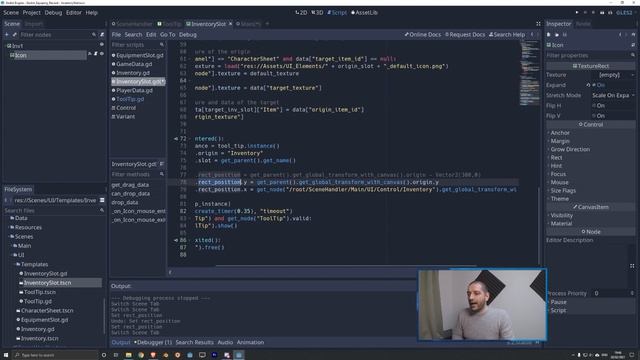Go to previous object in Inspector history
Screen dimensions: 640x360
620,35
